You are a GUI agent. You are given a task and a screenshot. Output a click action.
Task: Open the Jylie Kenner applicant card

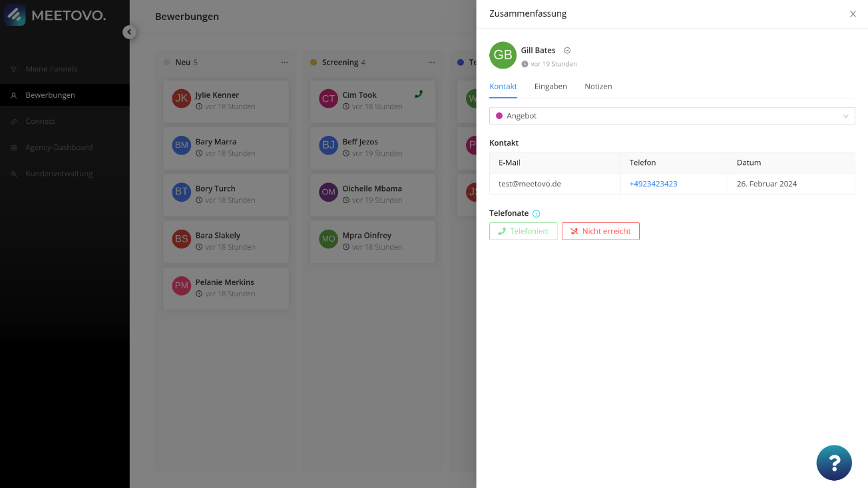click(226, 101)
